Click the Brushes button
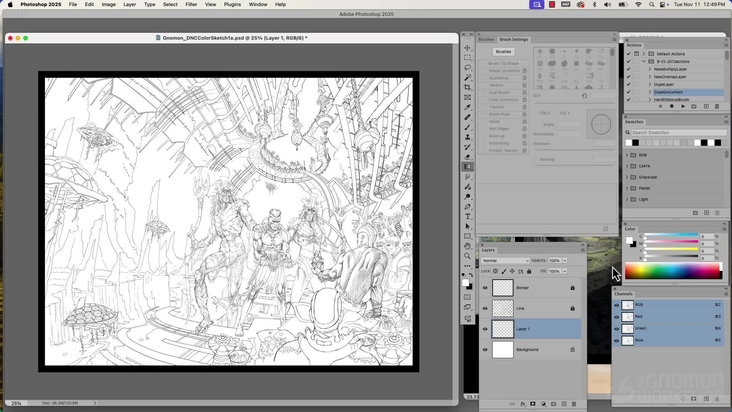Screen dimensions: 732x412 coord(504,51)
